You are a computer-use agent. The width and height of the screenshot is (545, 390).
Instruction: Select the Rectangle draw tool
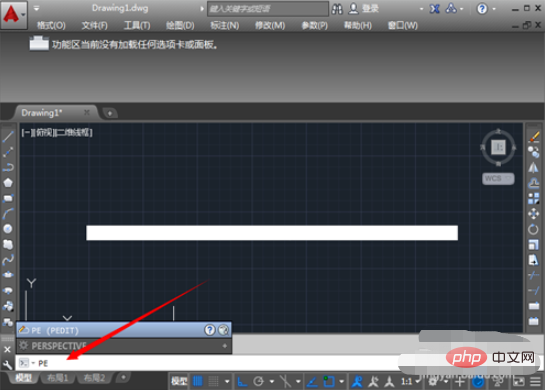[x=8, y=198]
